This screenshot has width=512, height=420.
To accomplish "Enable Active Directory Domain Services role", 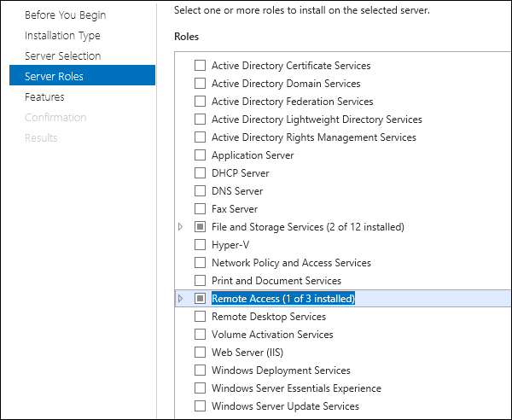I will click(x=201, y=84).
